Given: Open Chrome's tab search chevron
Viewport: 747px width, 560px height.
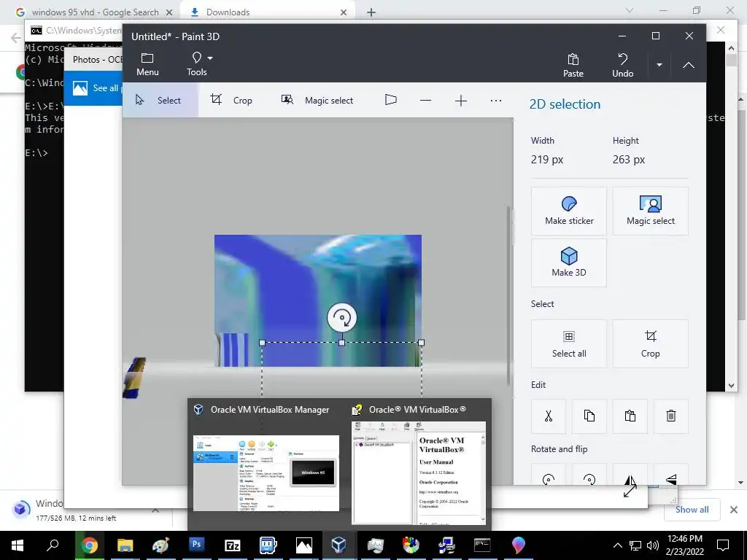Looking at the screenshot, I should (630, 10).
